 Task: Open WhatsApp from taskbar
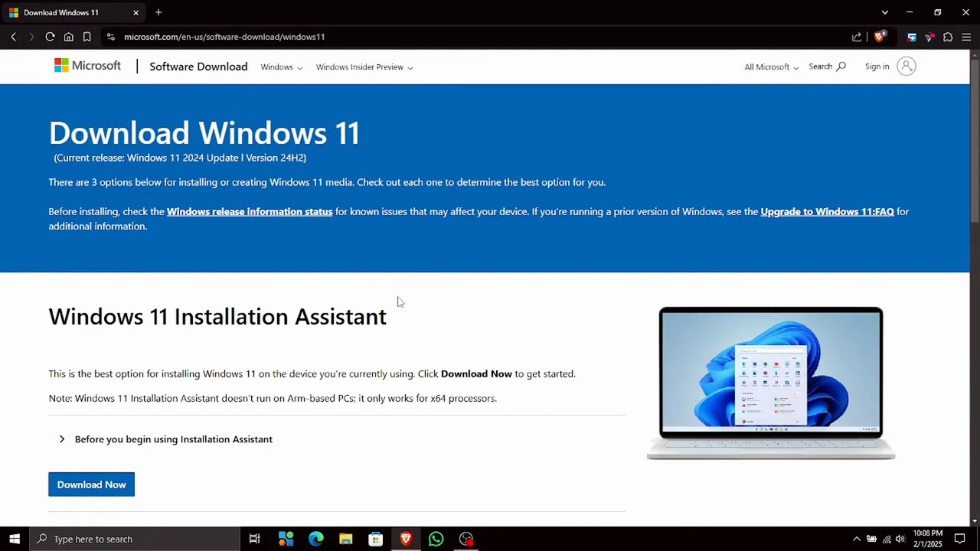(x=436, y=539)
